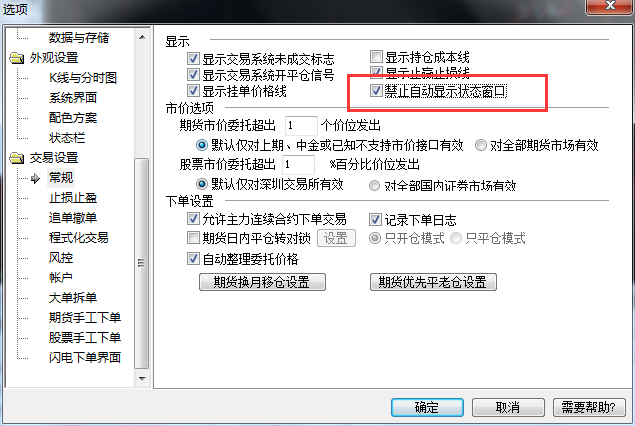Confirm with the 确定 button
The width and height of the screenshot is (635, 426).
pos(427,407)
